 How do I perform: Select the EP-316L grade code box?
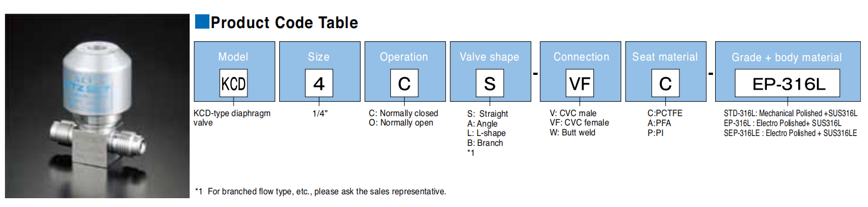[x=788, y=83]
